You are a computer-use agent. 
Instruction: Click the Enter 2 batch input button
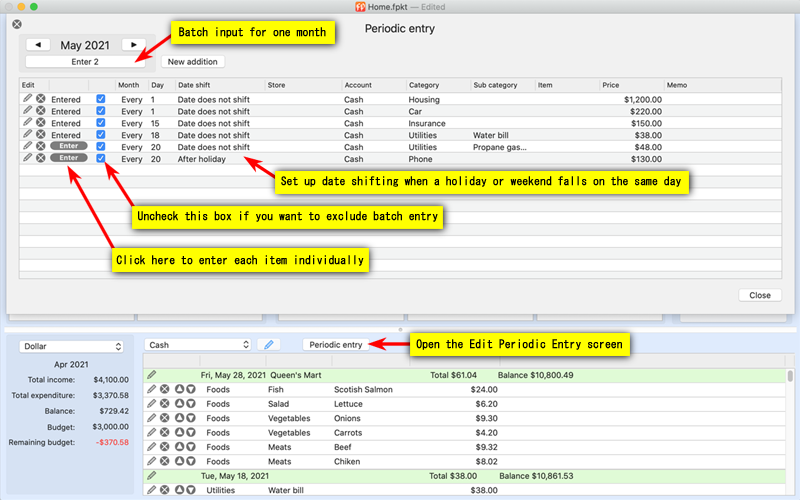85,62
